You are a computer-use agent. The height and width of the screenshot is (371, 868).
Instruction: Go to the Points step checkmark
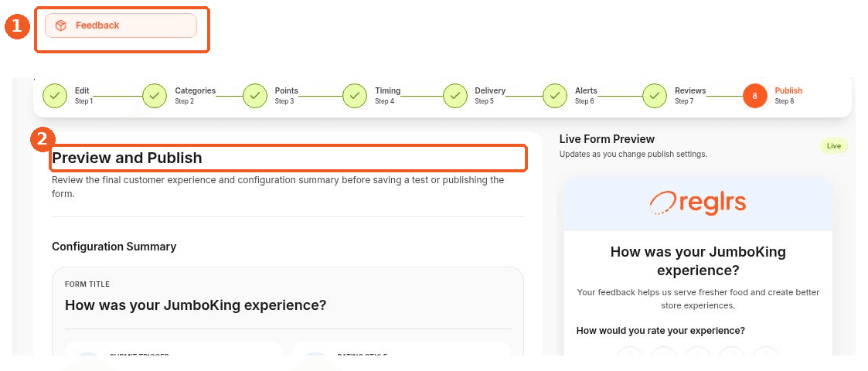click(254, 96)
